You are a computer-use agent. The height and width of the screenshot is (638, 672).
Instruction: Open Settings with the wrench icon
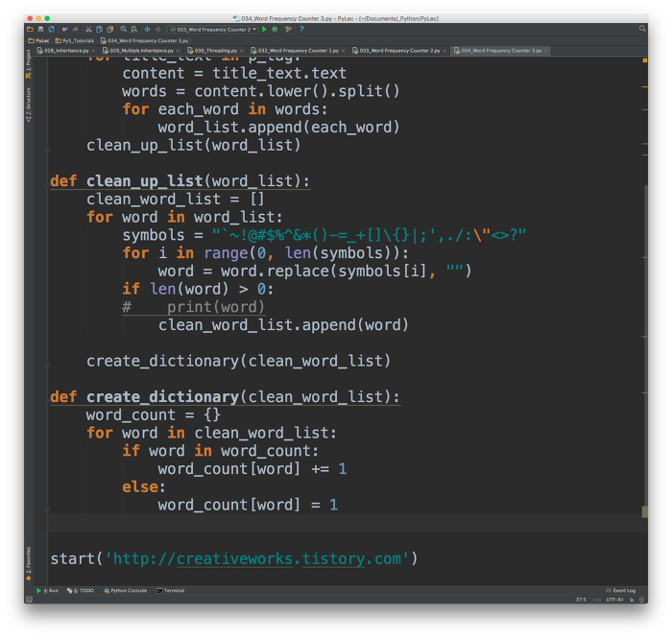pos(288,29)
